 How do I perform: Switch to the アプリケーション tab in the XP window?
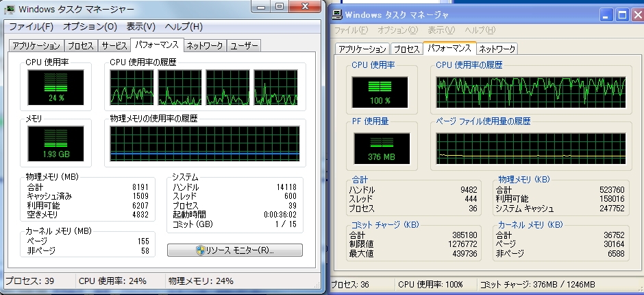(362, 49)
